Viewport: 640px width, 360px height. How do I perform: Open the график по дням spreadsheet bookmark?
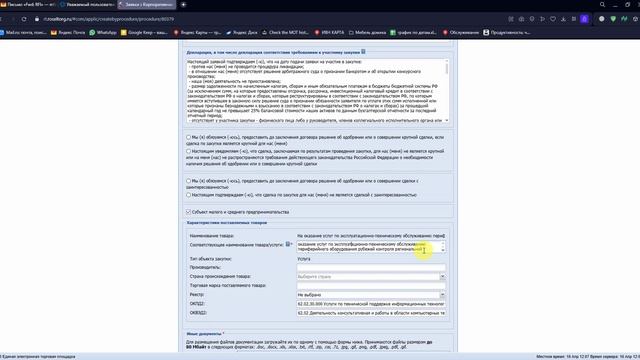tap(413, 32)
